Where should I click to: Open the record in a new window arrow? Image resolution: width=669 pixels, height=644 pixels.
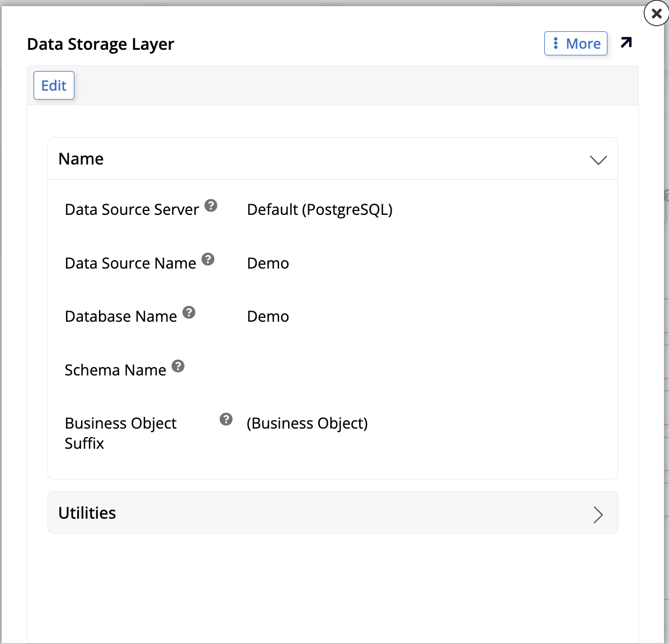point(626,43)
